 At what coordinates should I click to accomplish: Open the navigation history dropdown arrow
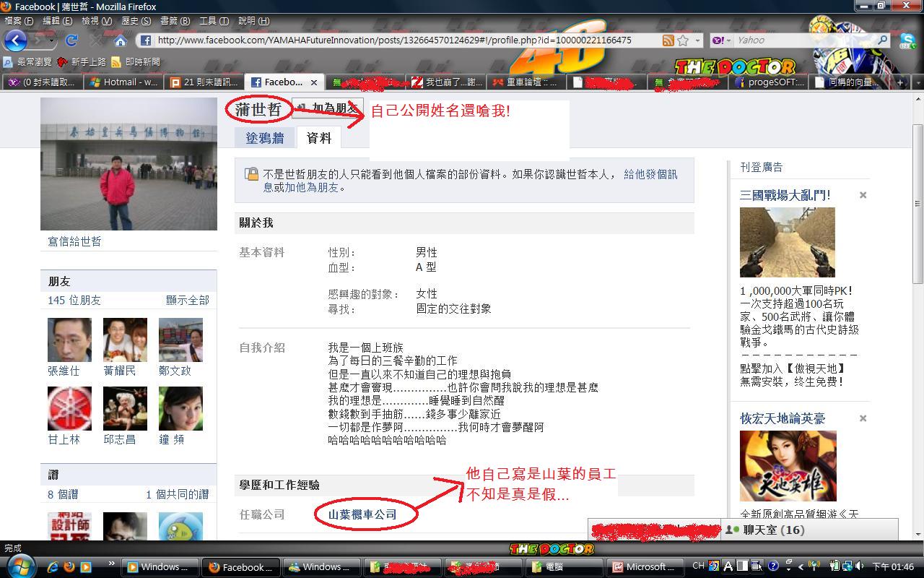pyautogui.click(x=53, y=40)
